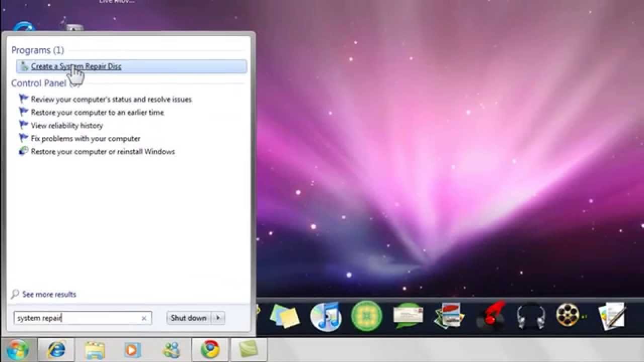This screenshot has width=644, height=362.
Task: Open the headphones dock icon
Action: tap(531, 316)
